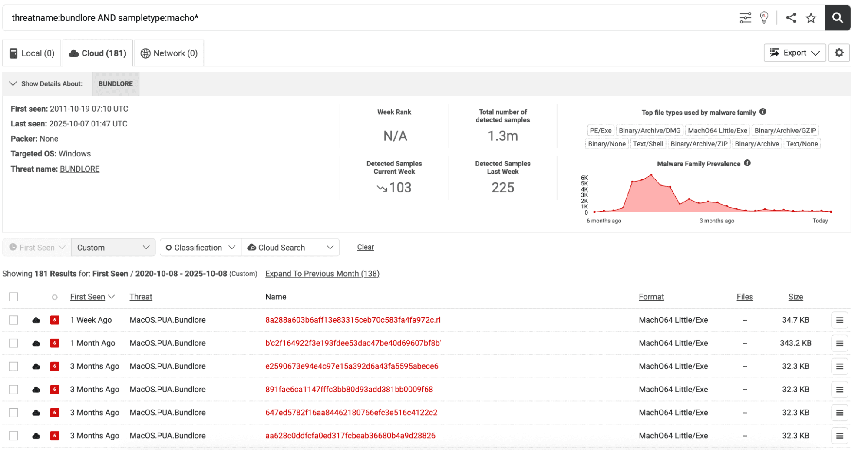Check the row for sample e2590673e94e4c97
Screen dimensions: 868x450
(13, 366)
